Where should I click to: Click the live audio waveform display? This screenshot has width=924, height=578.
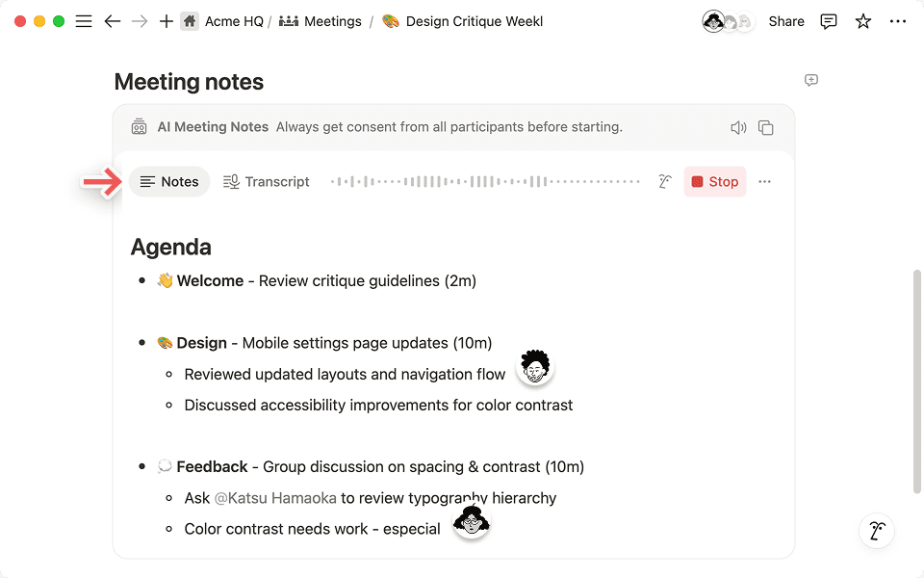click(486, 181)
